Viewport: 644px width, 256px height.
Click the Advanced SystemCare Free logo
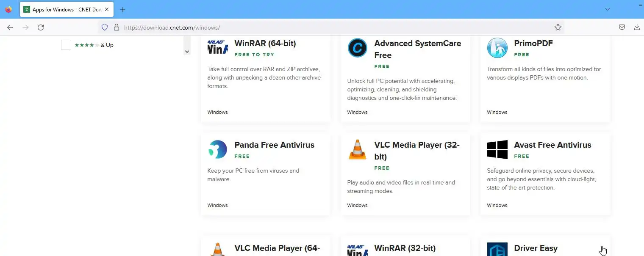coord(358,47)
